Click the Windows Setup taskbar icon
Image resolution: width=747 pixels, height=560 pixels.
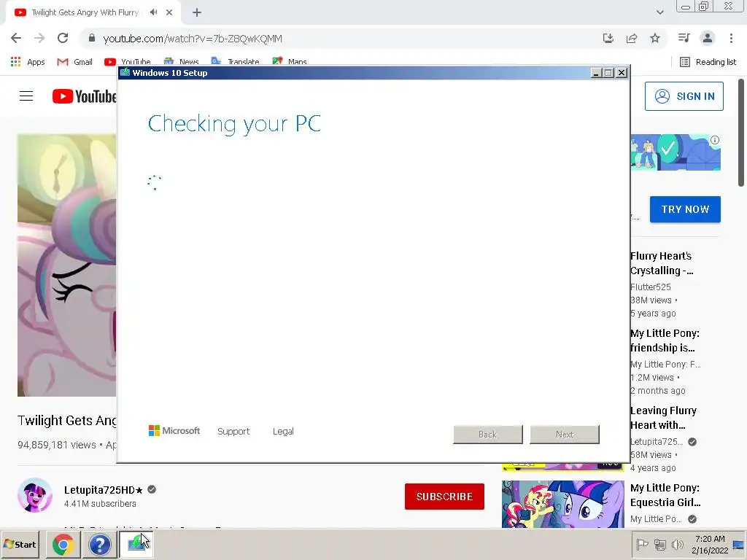click(136, 545)
